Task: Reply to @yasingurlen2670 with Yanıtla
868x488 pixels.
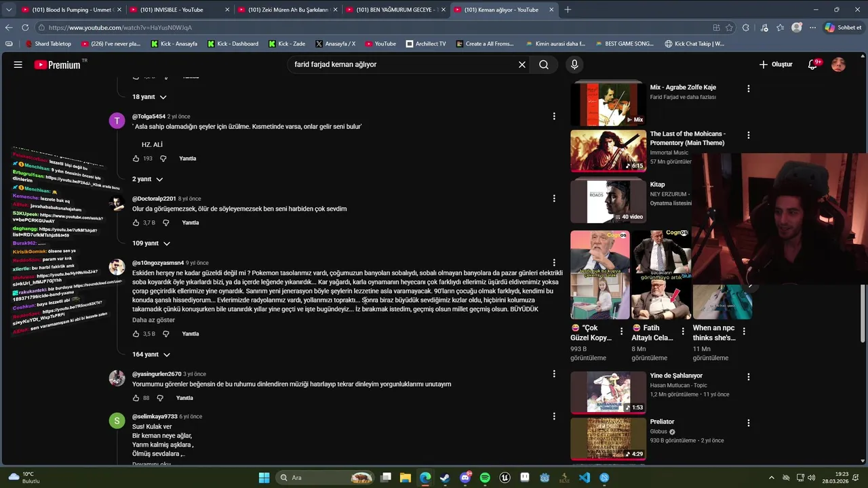Action: click(x=184, y=398)
